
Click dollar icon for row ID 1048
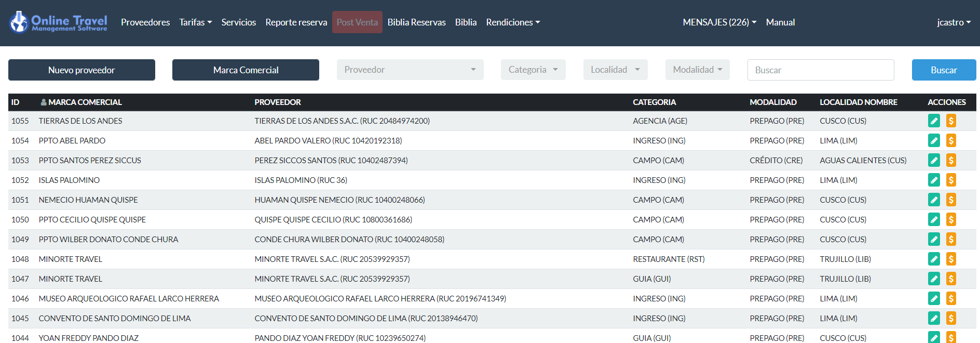(951, 259)
